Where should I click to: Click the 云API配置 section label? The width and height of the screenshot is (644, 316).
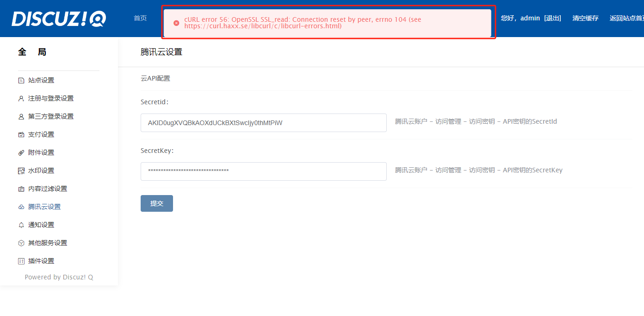[x=155, y=78]
